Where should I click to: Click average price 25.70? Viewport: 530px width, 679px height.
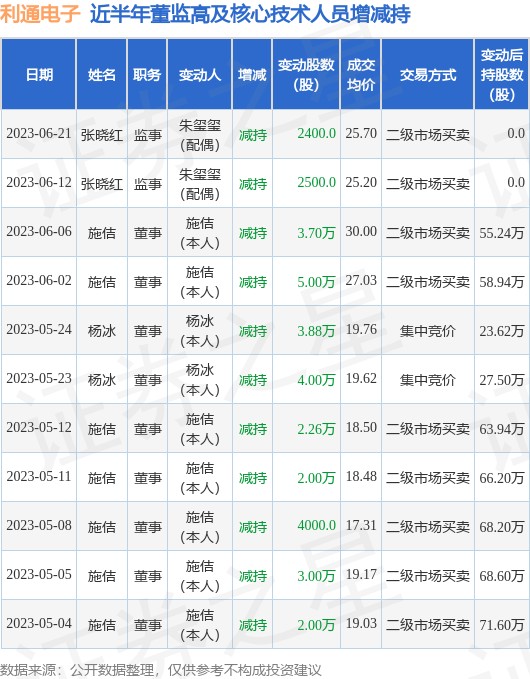tap(361, 134)
